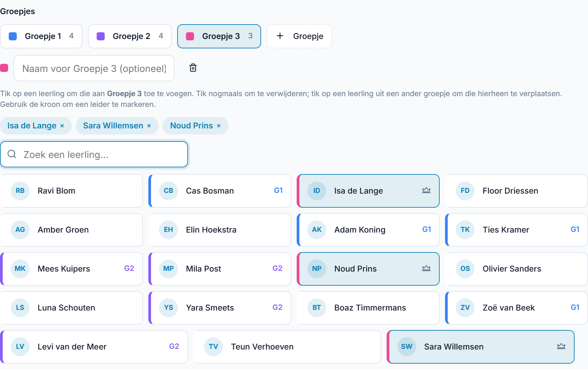
Task: Remove Isa de Lange chip via the x
Action: tap(62, 126)
